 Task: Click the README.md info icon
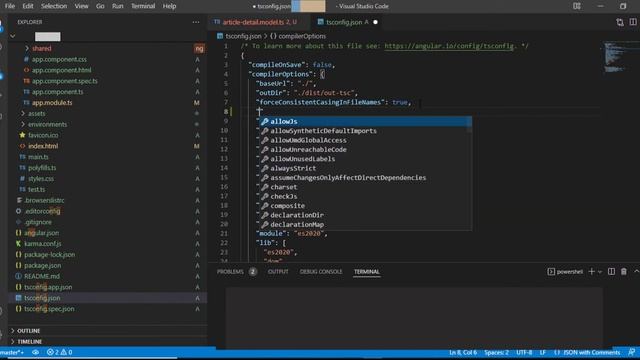pos(18,276)
